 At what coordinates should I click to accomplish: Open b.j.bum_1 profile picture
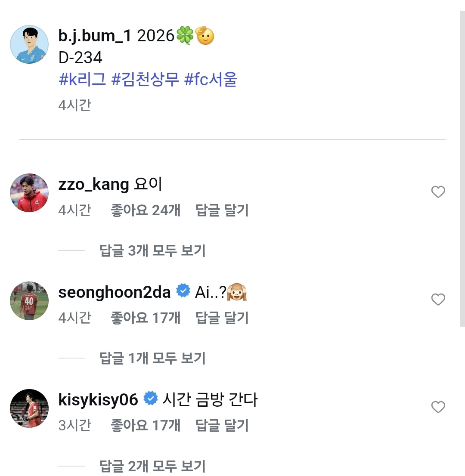click(29, 44)
